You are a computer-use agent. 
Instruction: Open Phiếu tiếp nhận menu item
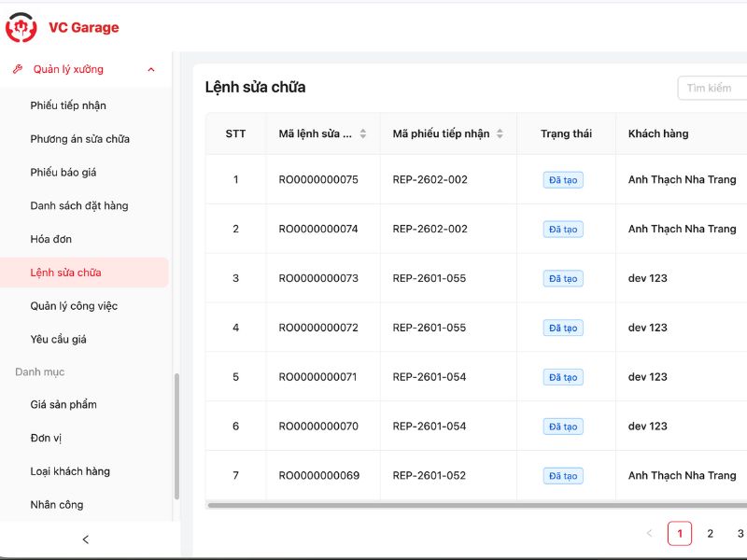(x=68, y=105)
